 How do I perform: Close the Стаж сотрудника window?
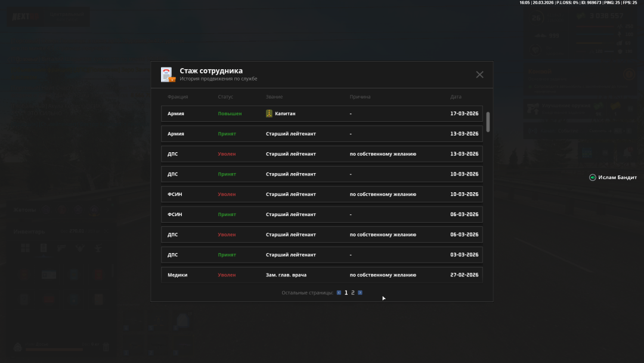pos(479,75)
